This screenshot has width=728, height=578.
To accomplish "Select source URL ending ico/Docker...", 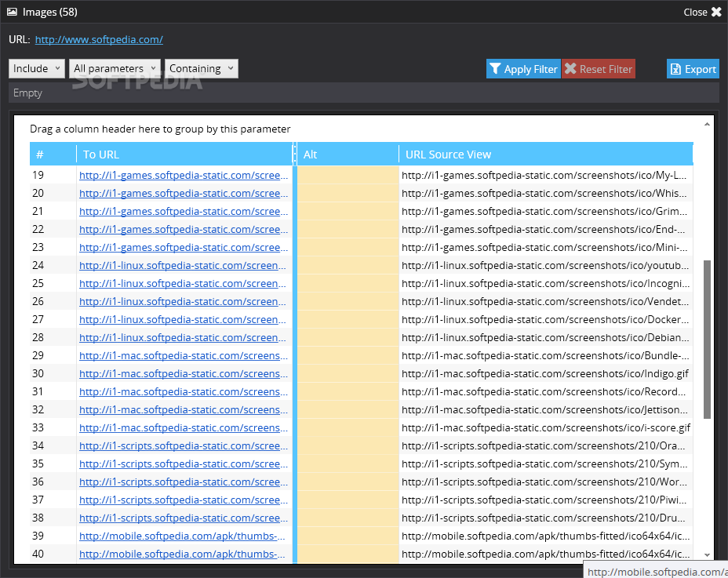I will click(x=545, y=320).
